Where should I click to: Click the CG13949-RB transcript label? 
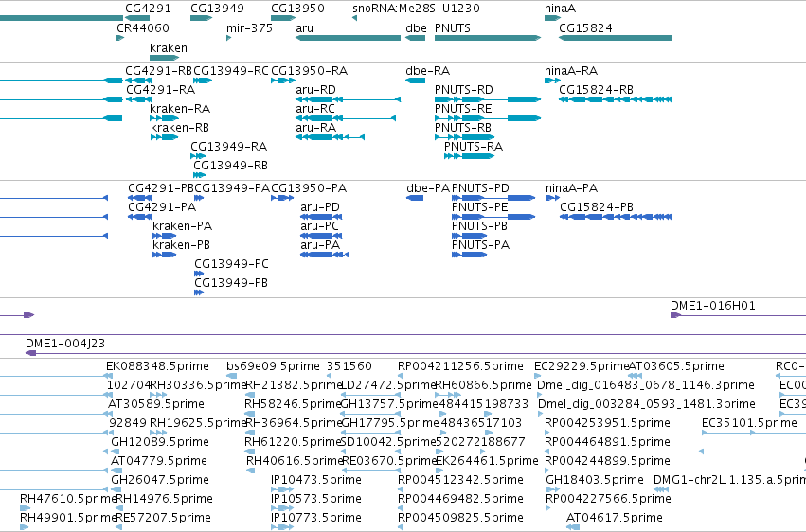point(231,166)
